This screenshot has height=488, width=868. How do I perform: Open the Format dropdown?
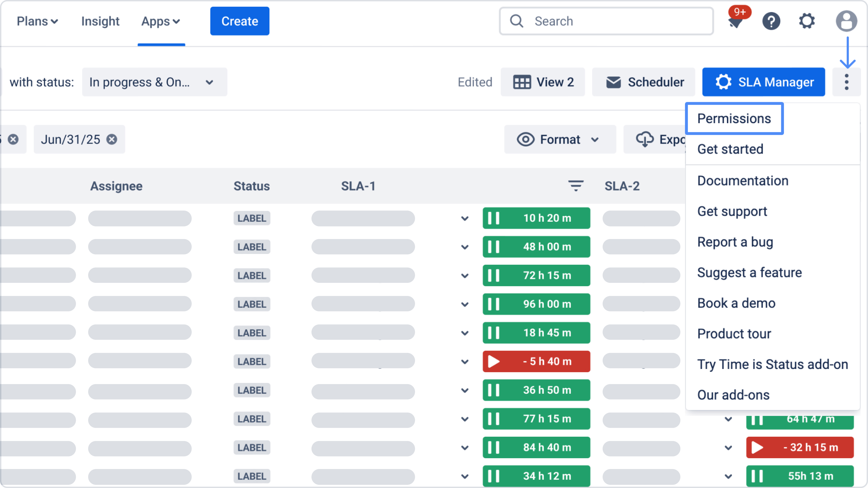coord(560,139)
